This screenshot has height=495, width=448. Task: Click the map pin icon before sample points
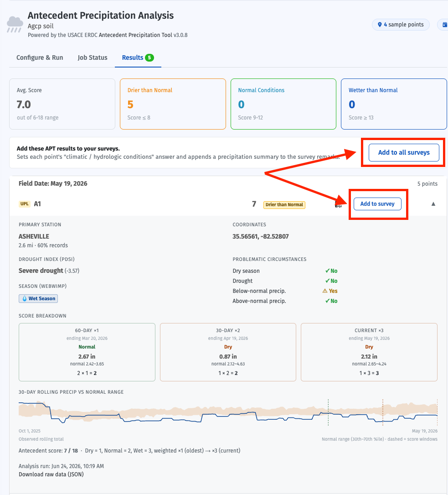click(380, 25)
